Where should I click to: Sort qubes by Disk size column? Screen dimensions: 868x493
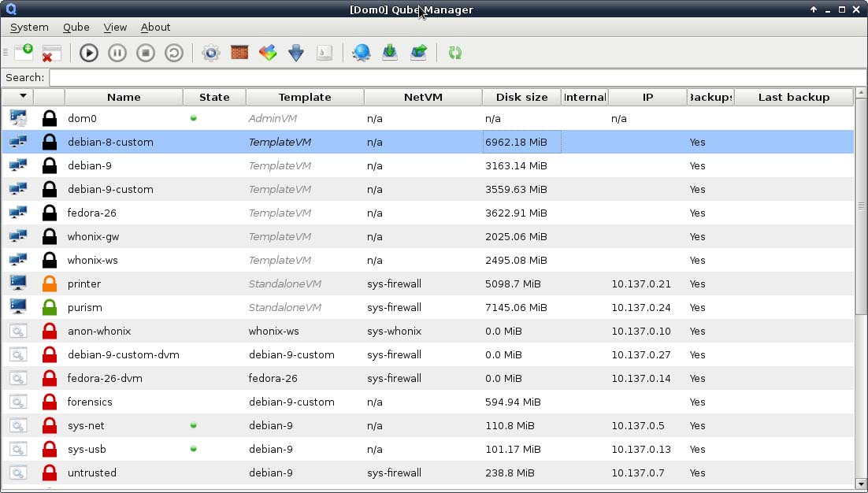[521, 97]
